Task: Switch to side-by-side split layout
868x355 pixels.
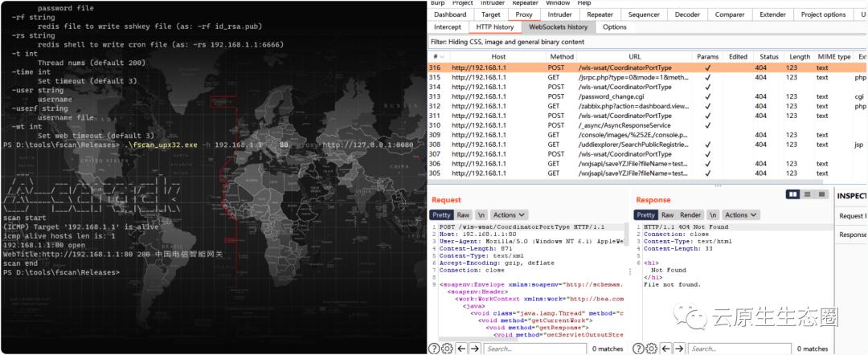Action: coord(794,194)
